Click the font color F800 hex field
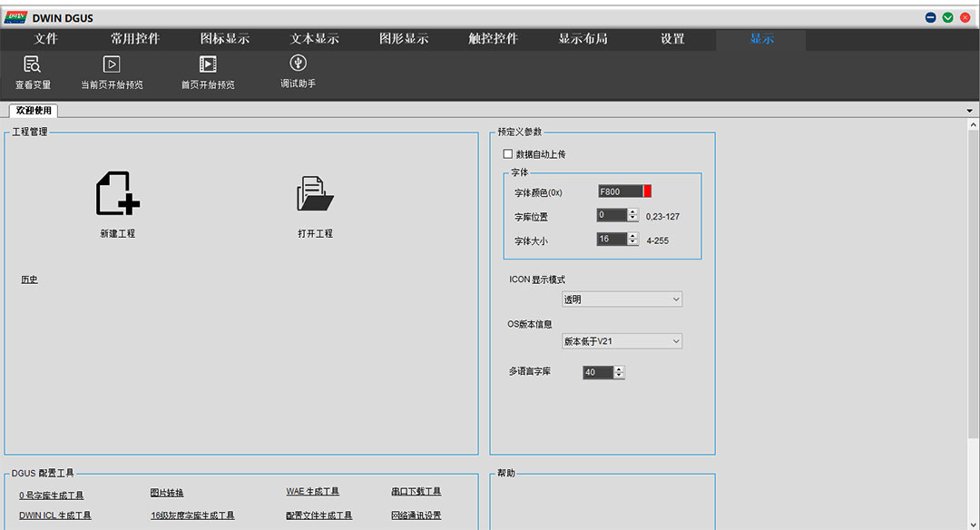 point(620,191)
